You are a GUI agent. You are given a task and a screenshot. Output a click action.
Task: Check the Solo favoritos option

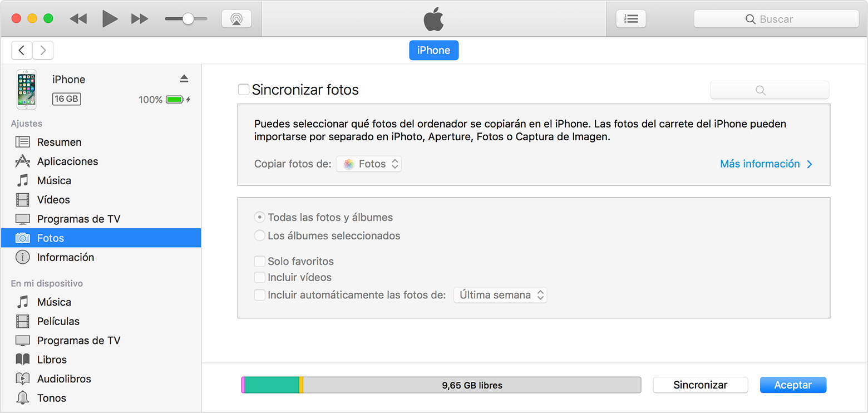[x=259, y=261]
